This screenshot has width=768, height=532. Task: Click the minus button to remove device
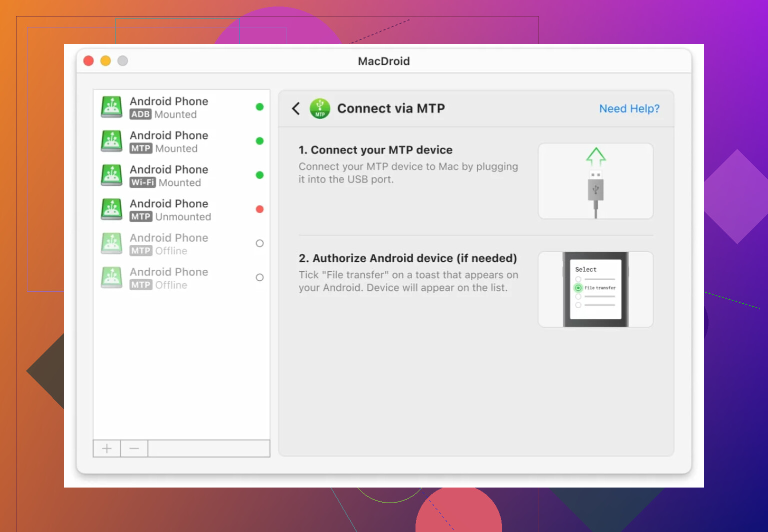(x=134, y=449)
